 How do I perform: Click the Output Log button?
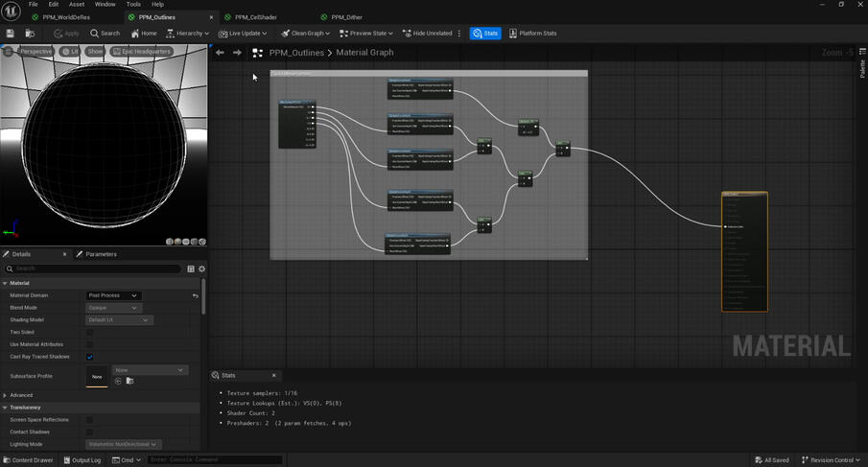click(82, 460)
